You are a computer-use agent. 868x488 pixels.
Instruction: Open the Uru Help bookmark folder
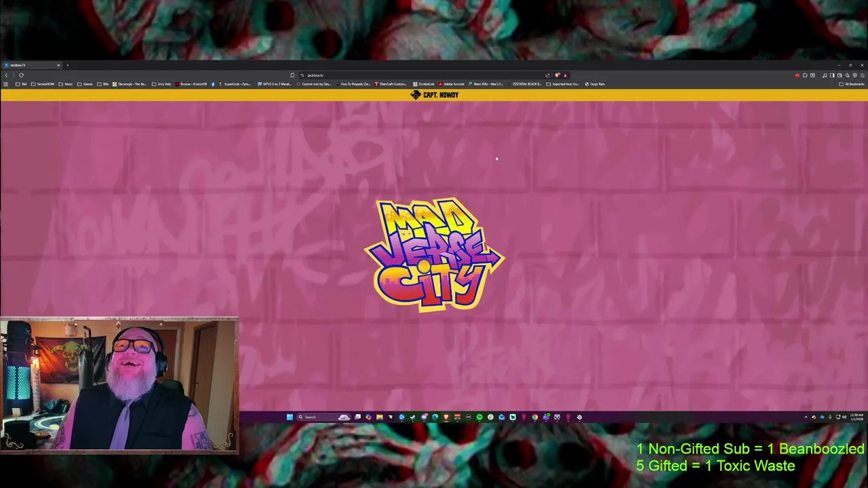(x=161, y=84)
